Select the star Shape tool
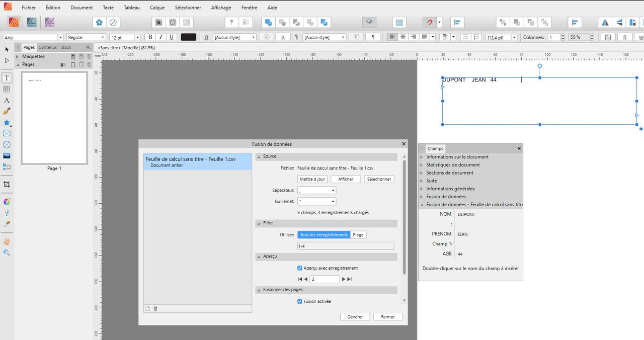644x340 pixels. click(x=7, y=123)
